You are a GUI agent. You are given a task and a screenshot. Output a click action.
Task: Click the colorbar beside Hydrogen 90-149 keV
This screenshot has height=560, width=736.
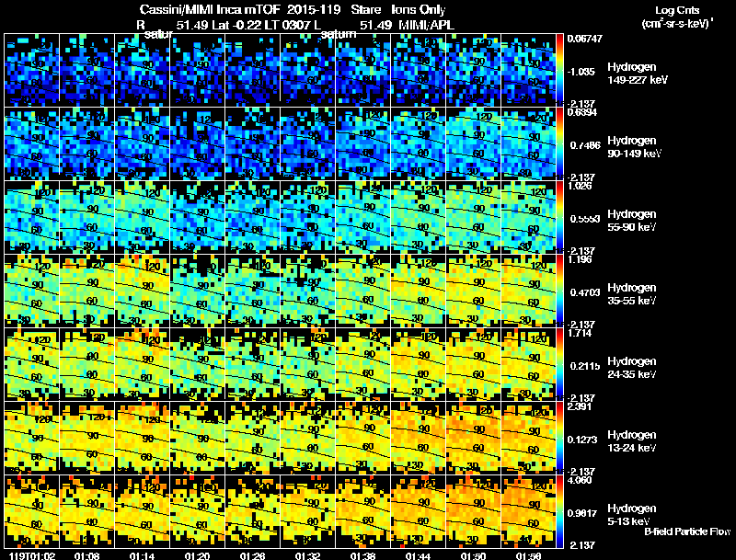[x=559, y=143]
